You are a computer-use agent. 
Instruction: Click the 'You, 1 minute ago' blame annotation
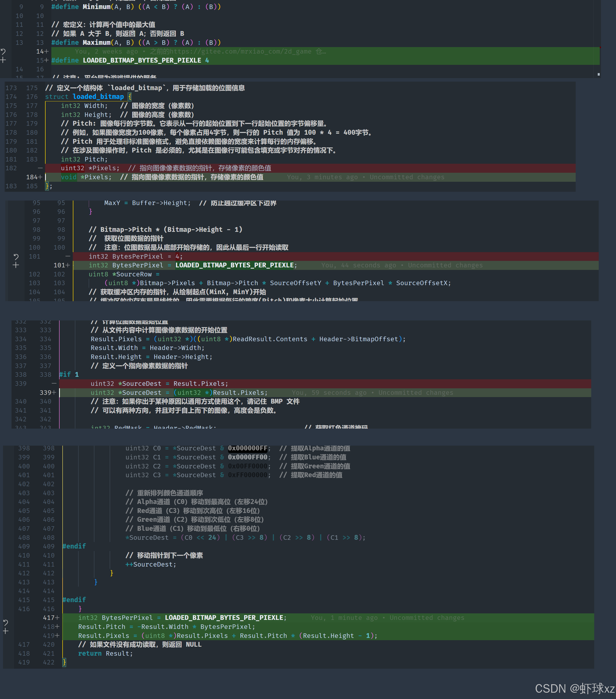click(388, 618)
